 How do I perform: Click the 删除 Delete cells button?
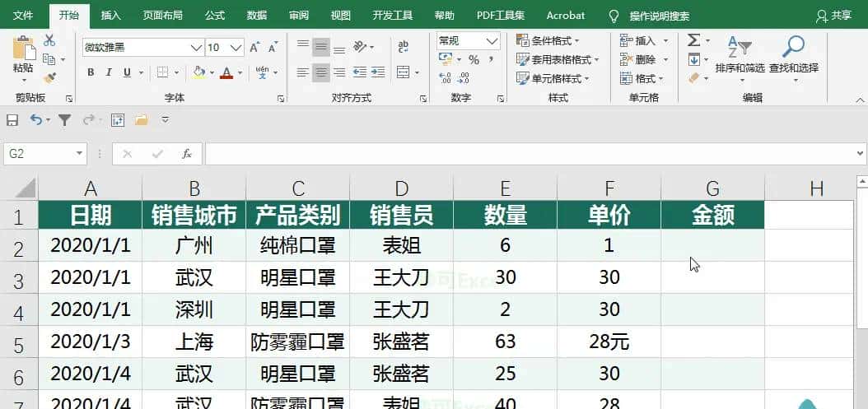click(643, 60)
